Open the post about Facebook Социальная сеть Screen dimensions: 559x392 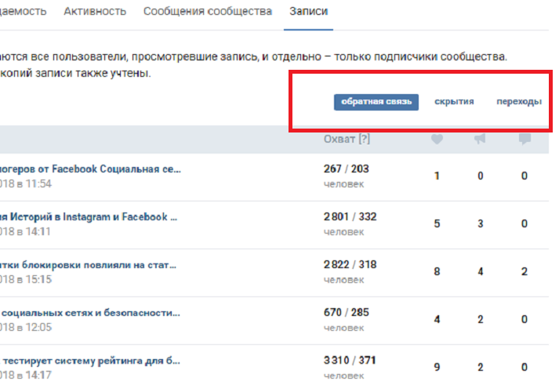(90, 169)
